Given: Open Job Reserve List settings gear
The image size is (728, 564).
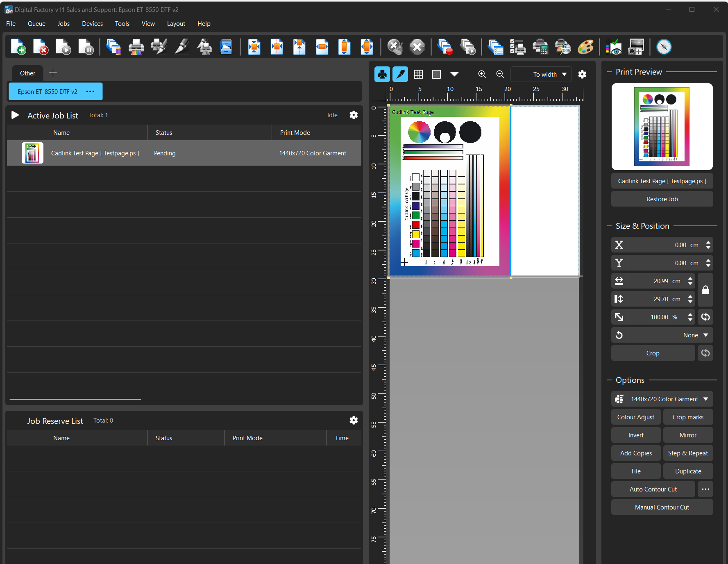Looking at the screenshot, I should 354,421.
